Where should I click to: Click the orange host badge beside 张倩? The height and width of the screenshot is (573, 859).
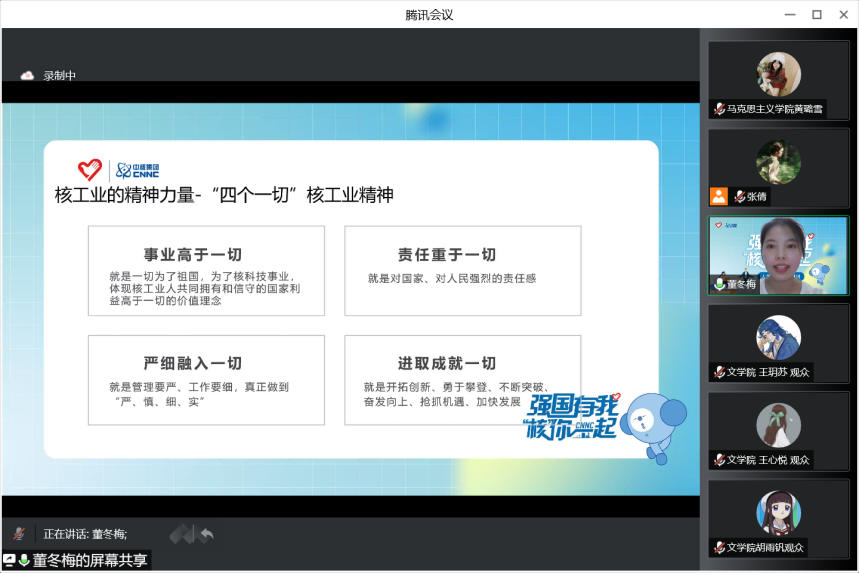pyautogui.click(x=718, y=196)
